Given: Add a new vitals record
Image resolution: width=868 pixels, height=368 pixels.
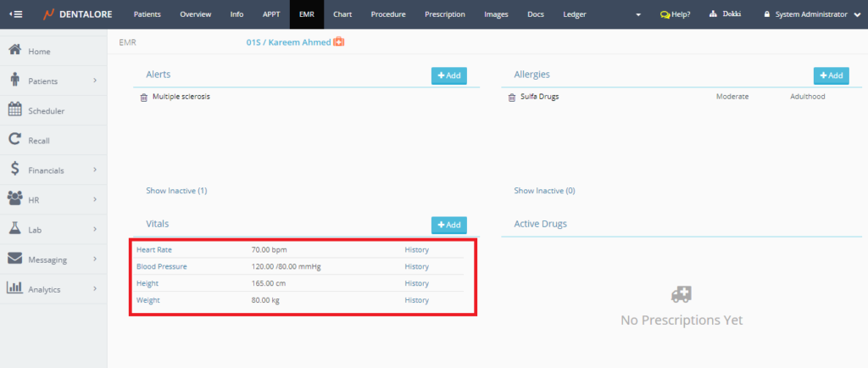Looking at the screenshot, I should click(x=448, y=225).
